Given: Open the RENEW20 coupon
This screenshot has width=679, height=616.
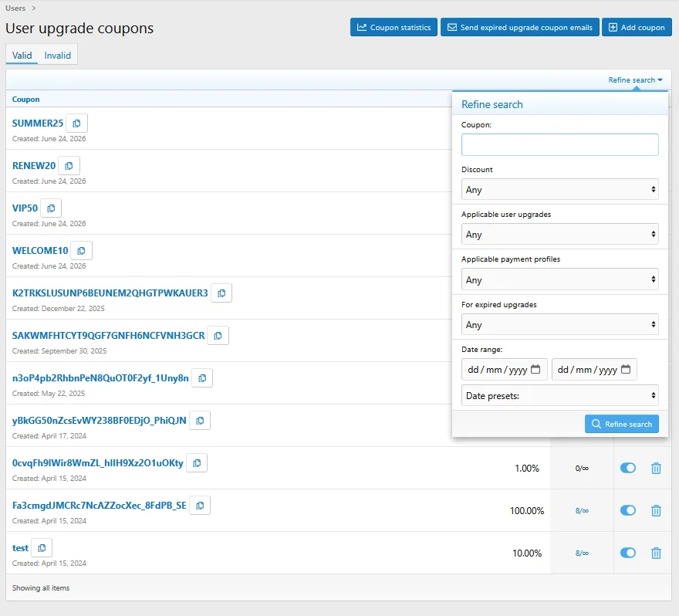Looking at the screenshot, I should click(34, 166).
